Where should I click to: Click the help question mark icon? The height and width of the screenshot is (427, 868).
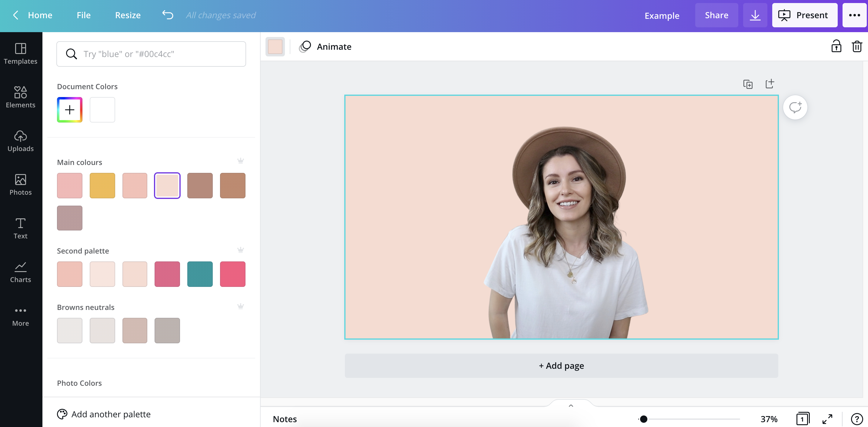tap(856, 419)
